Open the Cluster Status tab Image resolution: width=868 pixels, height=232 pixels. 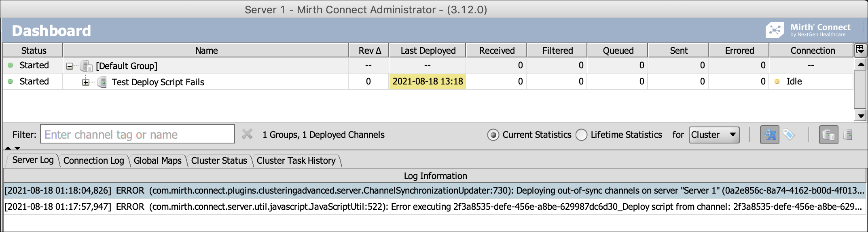219,160
